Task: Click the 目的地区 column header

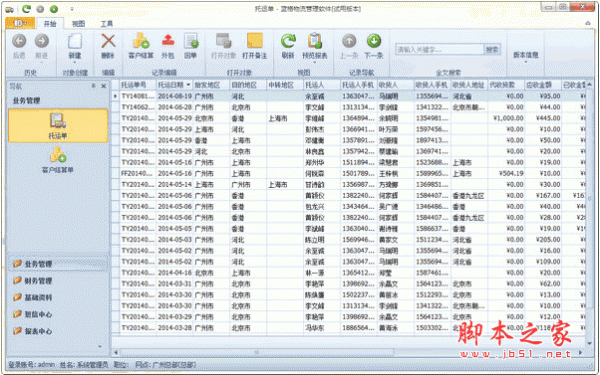Action: [x=248, y=85]
